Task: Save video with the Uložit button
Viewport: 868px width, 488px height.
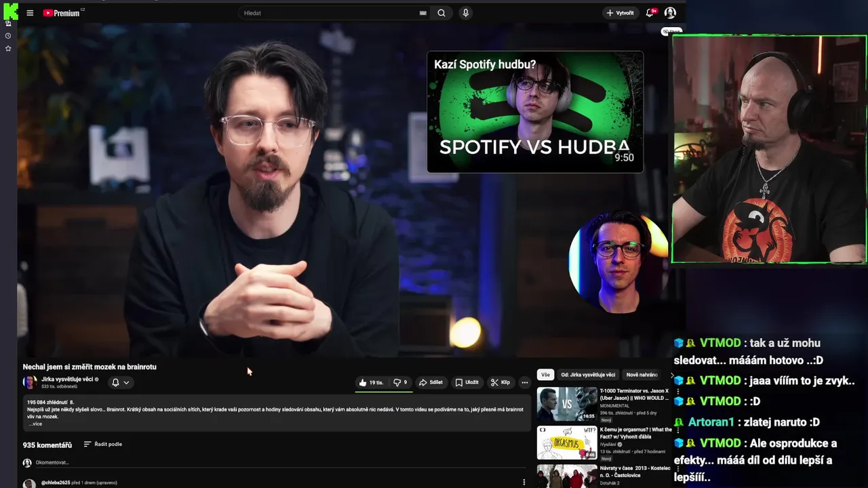Action: 467,382
